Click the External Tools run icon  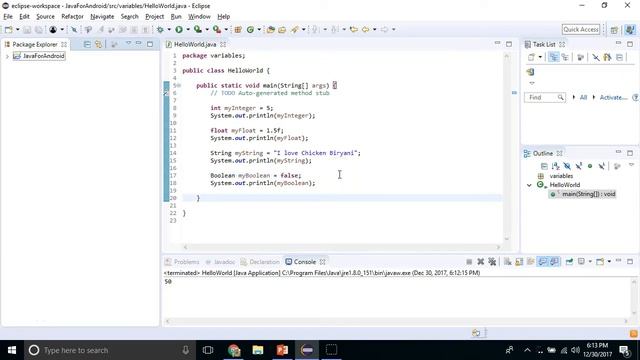(217, 29)
